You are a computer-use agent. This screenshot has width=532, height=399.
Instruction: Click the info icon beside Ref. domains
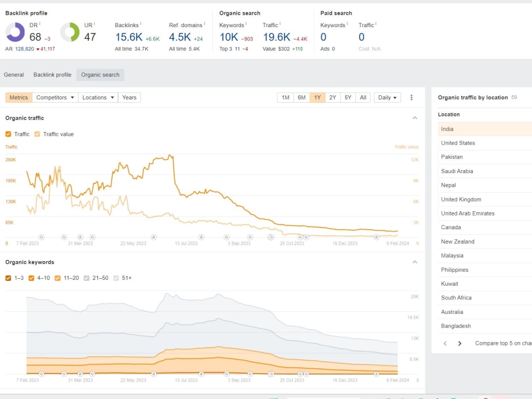(x=204, y=24)
